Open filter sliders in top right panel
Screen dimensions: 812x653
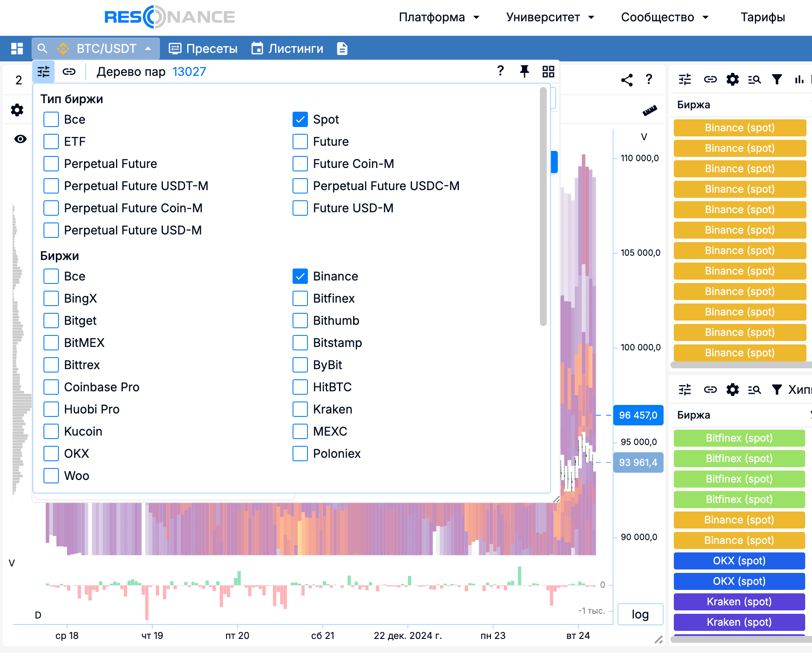(685, 79)
